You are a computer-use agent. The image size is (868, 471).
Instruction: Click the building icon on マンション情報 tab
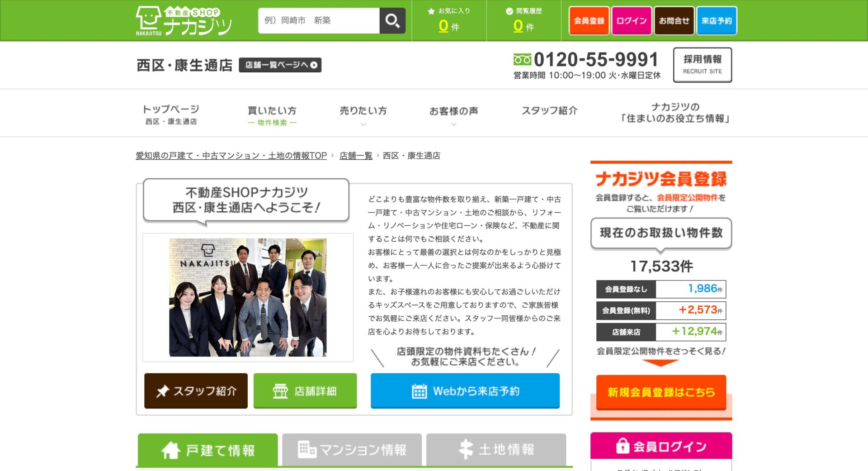[307, 449]
